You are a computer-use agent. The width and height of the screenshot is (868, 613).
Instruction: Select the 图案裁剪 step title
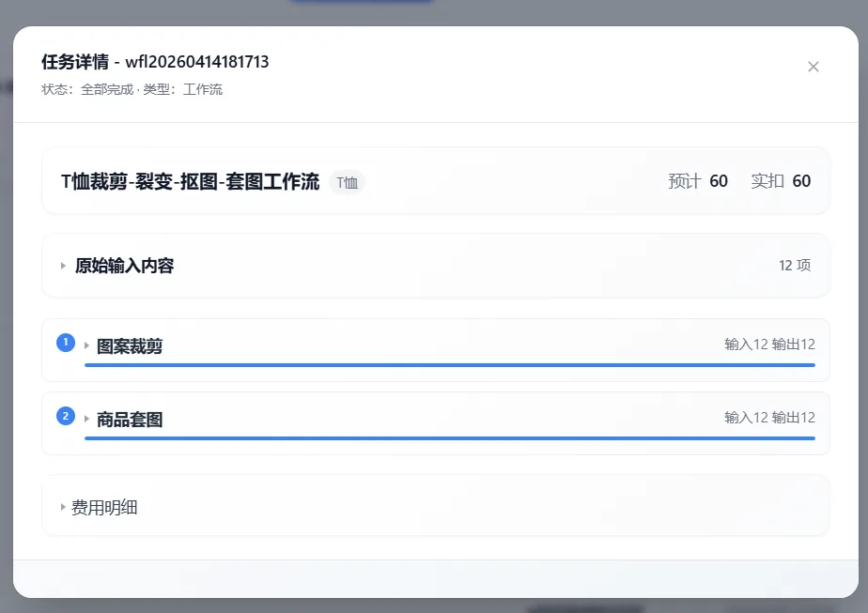coord(130,345)
